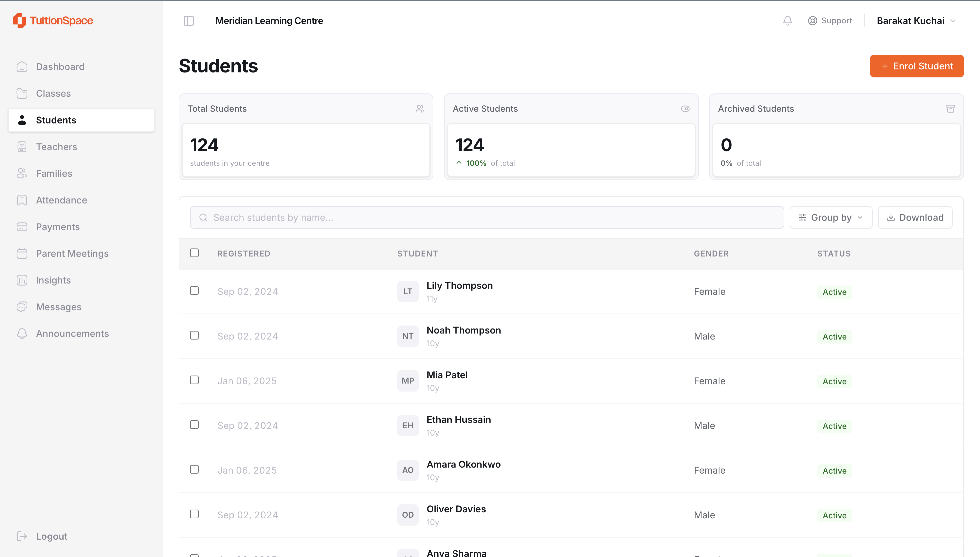
Task: Open the Teachers section
Action: pyautogui.click(x=81, y=147)
